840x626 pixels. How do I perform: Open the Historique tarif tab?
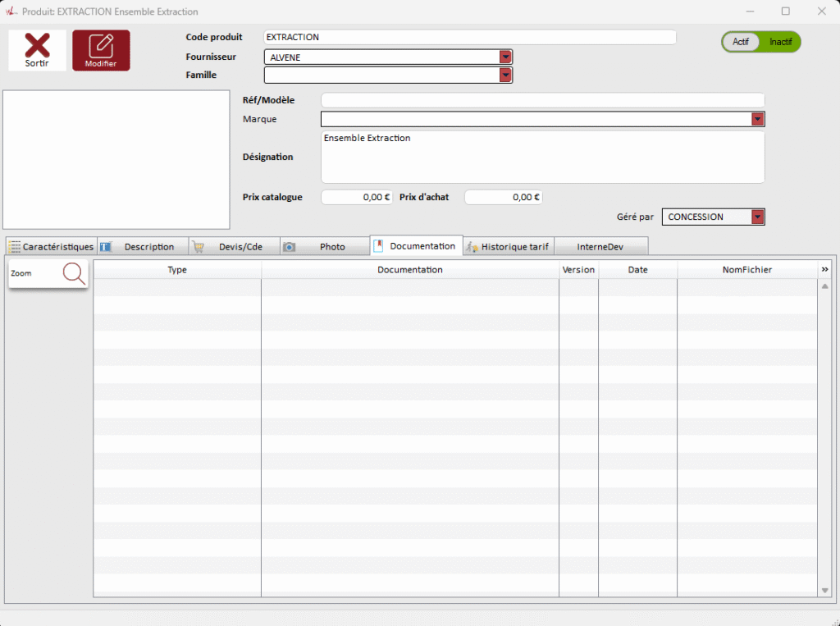pos(509,246)
